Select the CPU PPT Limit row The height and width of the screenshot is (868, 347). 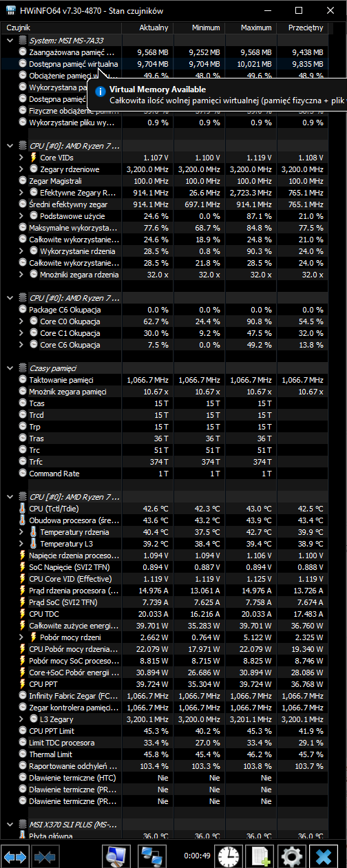164,730
